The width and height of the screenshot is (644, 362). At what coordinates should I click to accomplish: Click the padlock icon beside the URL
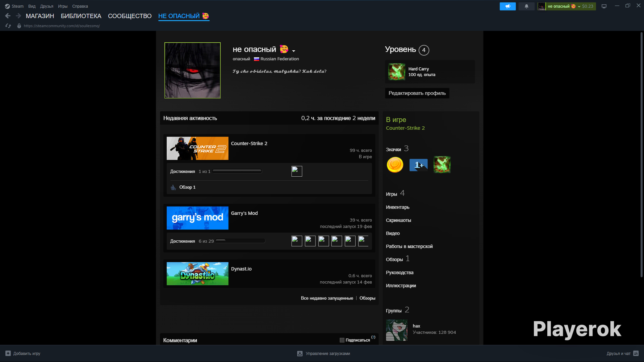coord(19,26)
